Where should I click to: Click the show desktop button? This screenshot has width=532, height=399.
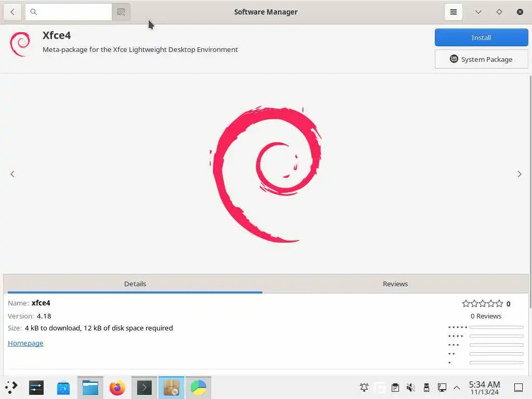[x=518, y=388]
